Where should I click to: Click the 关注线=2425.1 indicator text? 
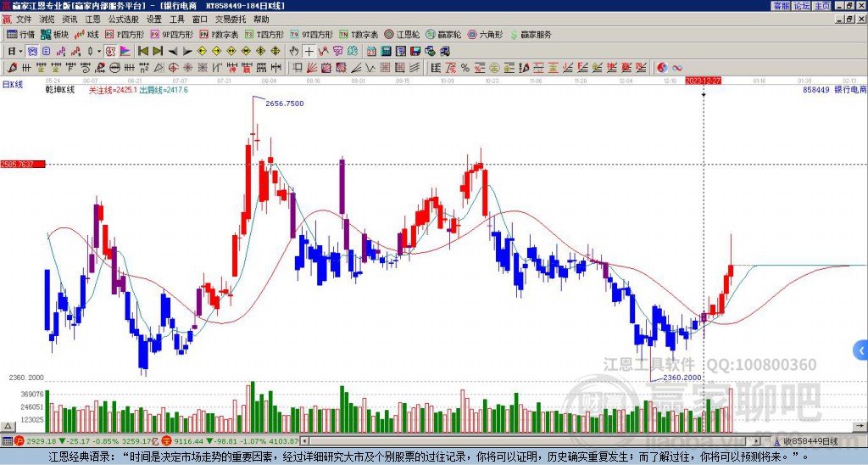point(113,90)
